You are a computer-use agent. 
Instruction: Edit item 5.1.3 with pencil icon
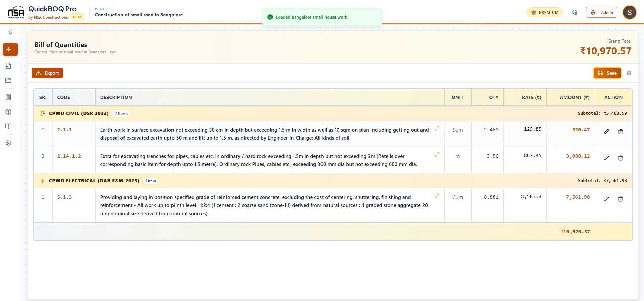point(606,199)
